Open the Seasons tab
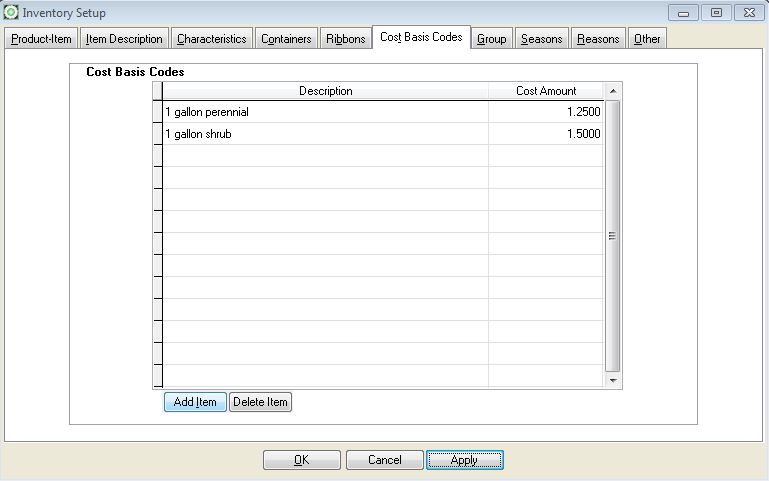This screenshot has width=769, height=481. (x=541, y=39)
